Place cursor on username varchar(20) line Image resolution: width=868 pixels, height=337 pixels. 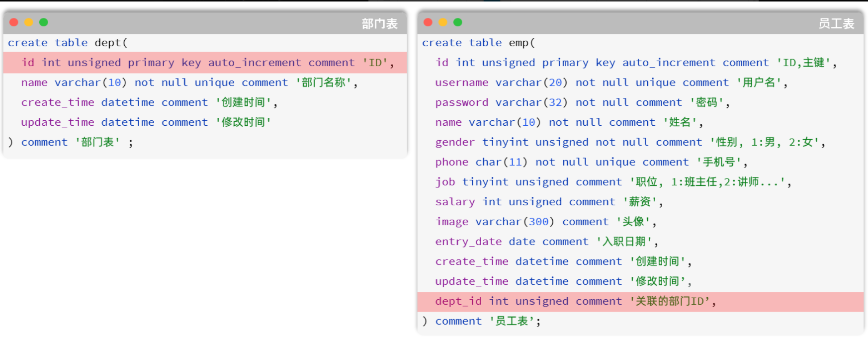coord(611,83)
